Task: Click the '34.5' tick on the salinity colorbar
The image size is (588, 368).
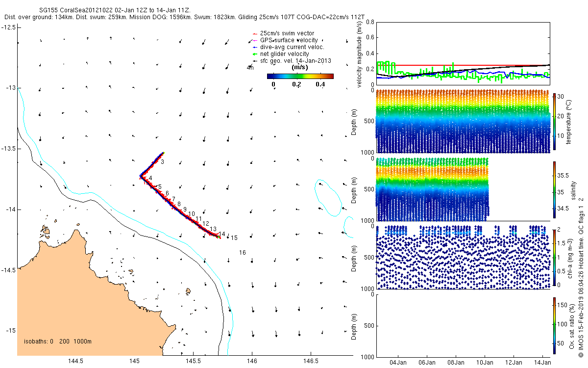Action: pyautogui.click(x=563, y=209)
